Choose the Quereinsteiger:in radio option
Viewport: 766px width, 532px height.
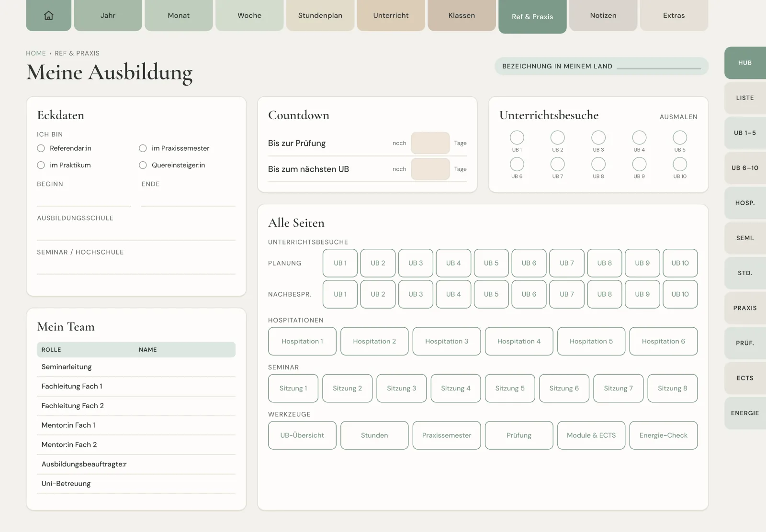pyautogui.click(x=143, y=165)
